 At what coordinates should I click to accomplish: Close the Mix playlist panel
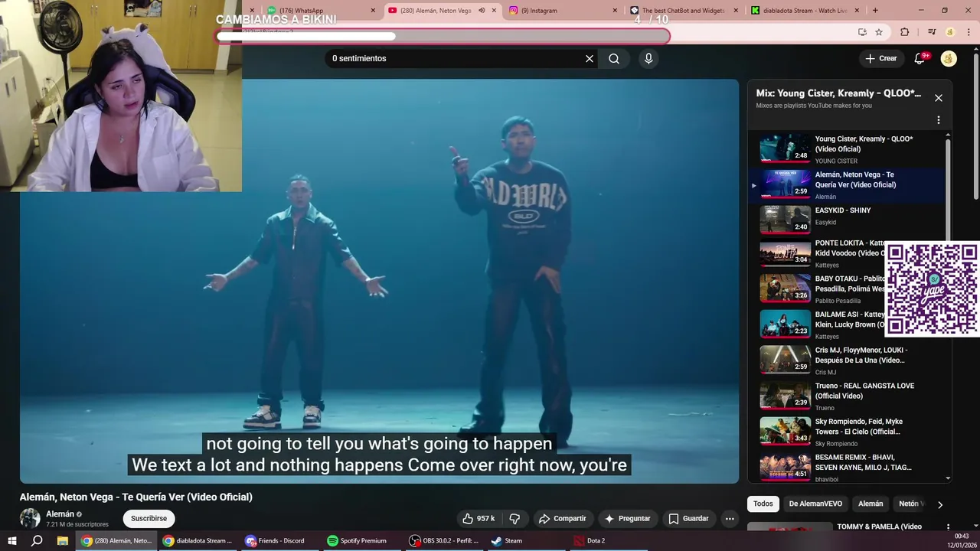(939, 98)
